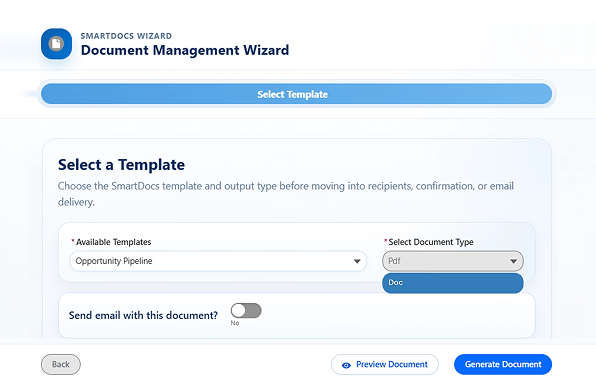
Task: Click the Available Templates field label
Action: point(113,242)
